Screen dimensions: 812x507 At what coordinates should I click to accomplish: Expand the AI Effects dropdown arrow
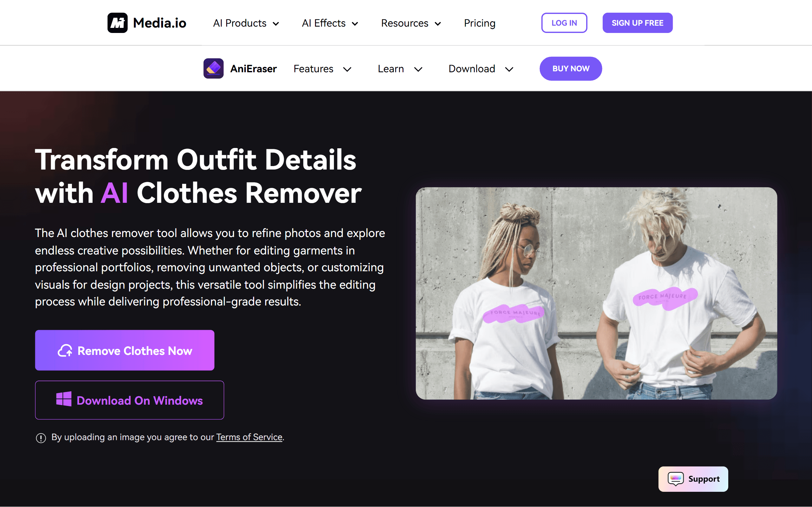[x=355, y=24]
